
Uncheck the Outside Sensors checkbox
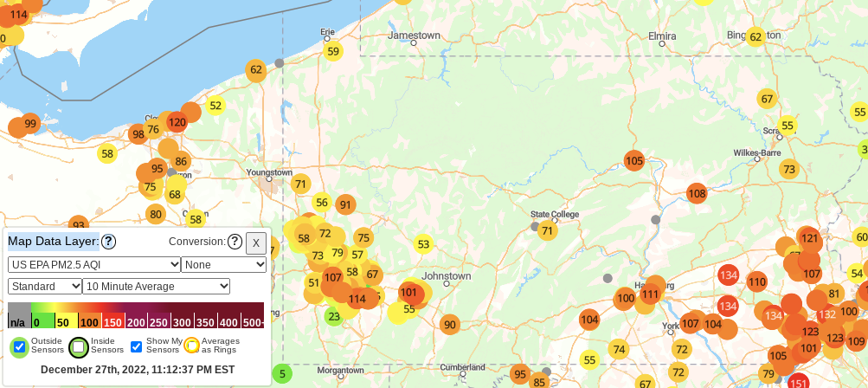(19, 346)
